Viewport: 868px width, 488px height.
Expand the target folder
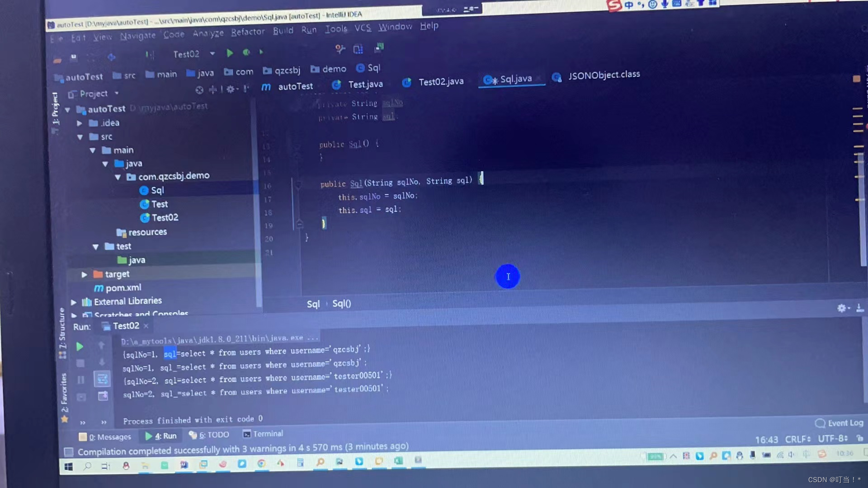(84, 274)
